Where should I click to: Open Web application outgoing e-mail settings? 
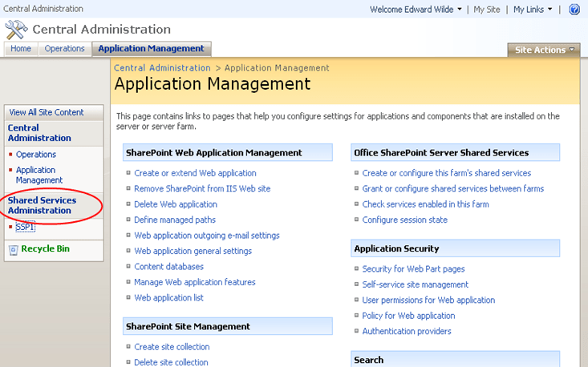click(207, 236)
